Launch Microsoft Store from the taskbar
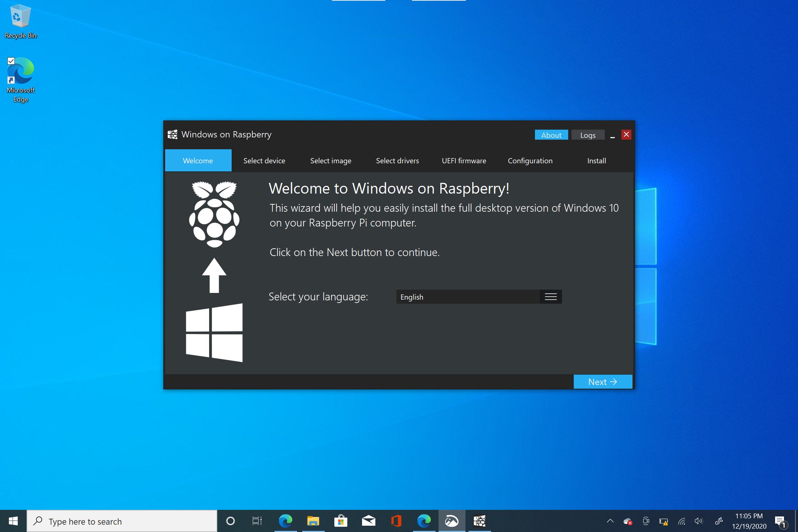798x532 pixels. click(341, 521)
